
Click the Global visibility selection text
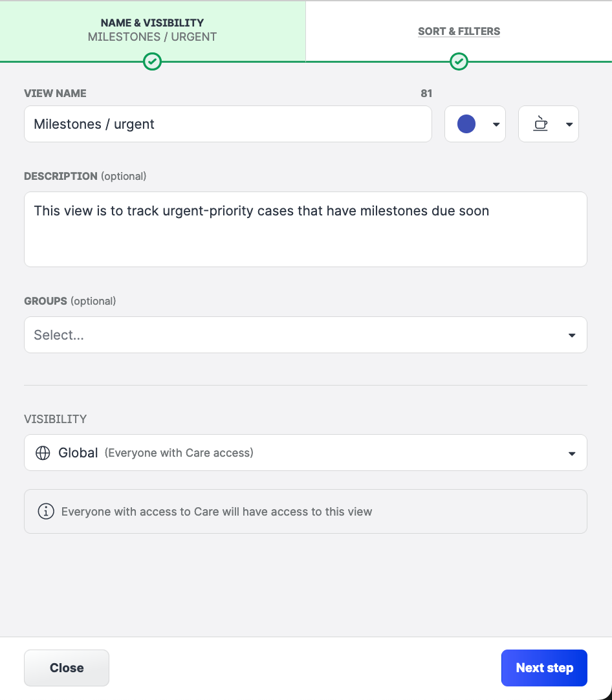pos(78,453)
